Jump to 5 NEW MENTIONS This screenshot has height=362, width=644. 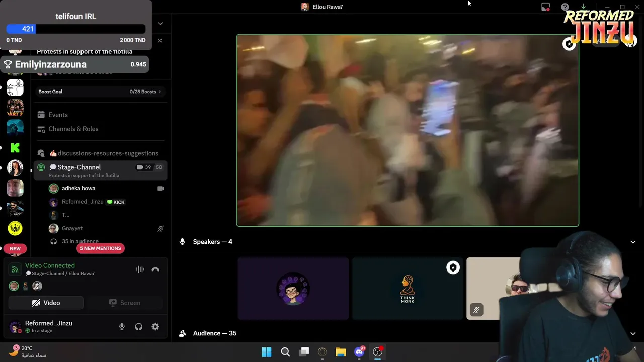click(x=101, y=248)
